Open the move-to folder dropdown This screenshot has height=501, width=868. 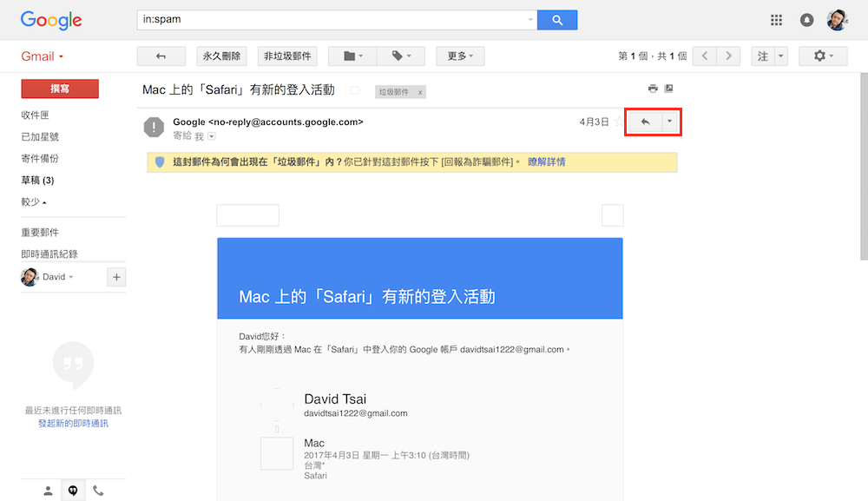(x=353, y=56)
